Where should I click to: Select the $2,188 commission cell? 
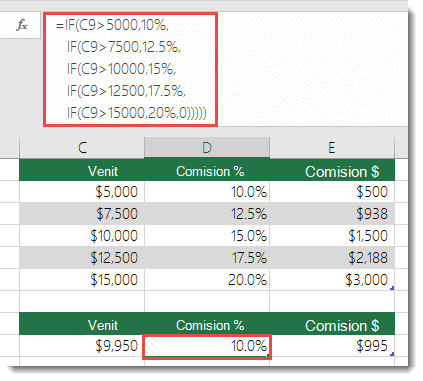[x=332, y=258]
